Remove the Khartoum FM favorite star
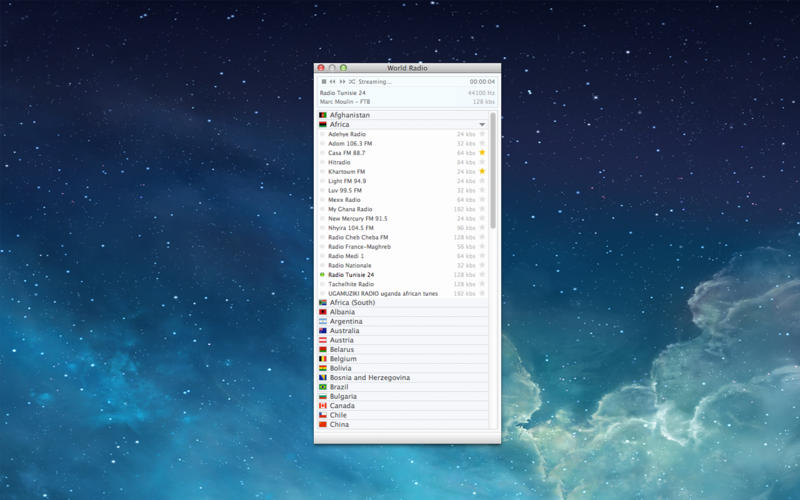This screenshot has width=800, height=500. pyautogui.click(x=482, y=172)
